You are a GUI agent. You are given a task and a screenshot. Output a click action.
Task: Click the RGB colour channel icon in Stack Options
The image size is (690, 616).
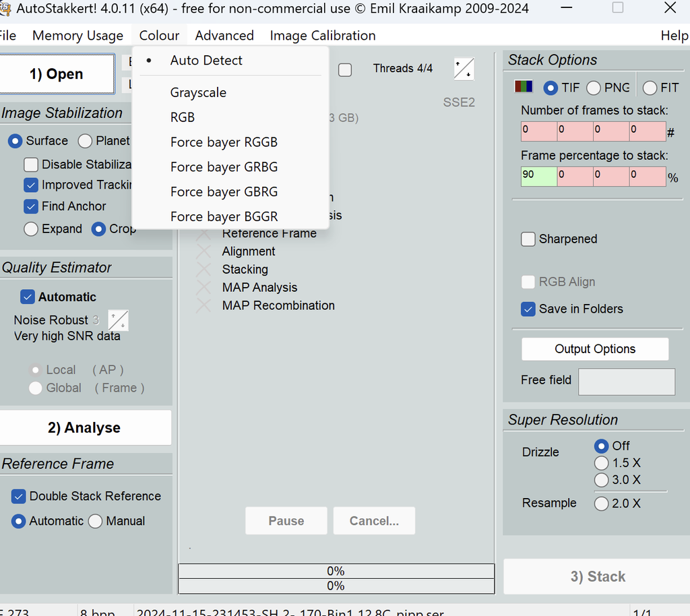click(x=523, y=86)
